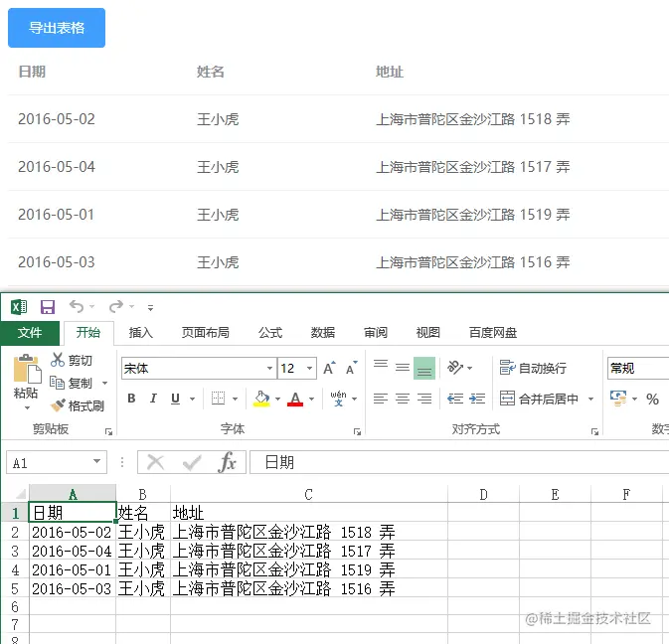Click the text orientation icon
Image resolution: width=669 pixels, height=644 pixels.
(x=455, y=367)
